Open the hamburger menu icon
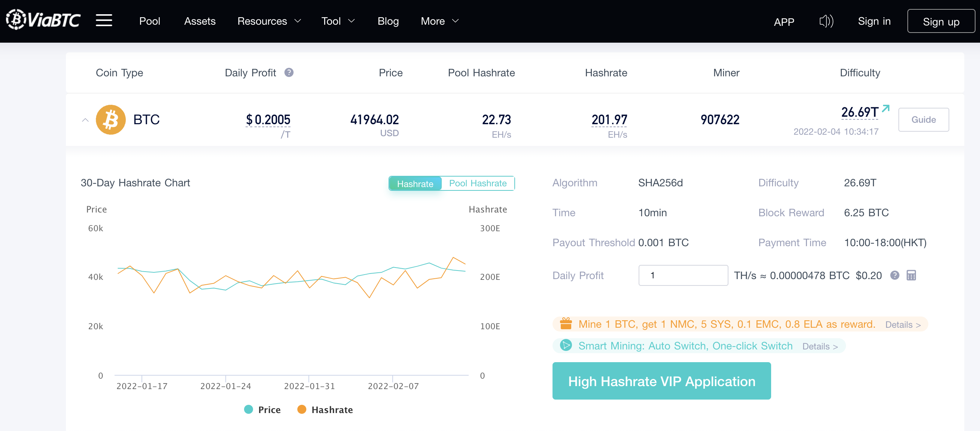The width and height of the screenshot is (980, 431). pyautogui.click(x=103, y=21)
